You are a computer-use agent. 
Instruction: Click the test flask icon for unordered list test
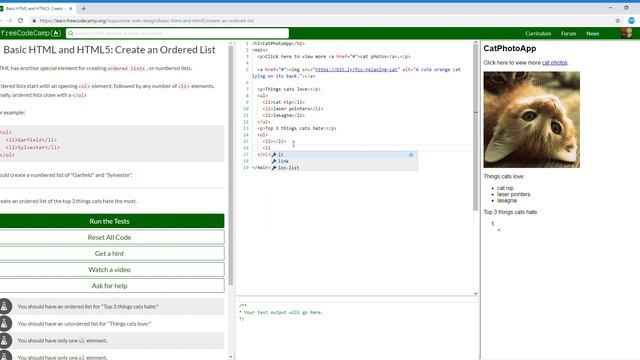[4, 324]
